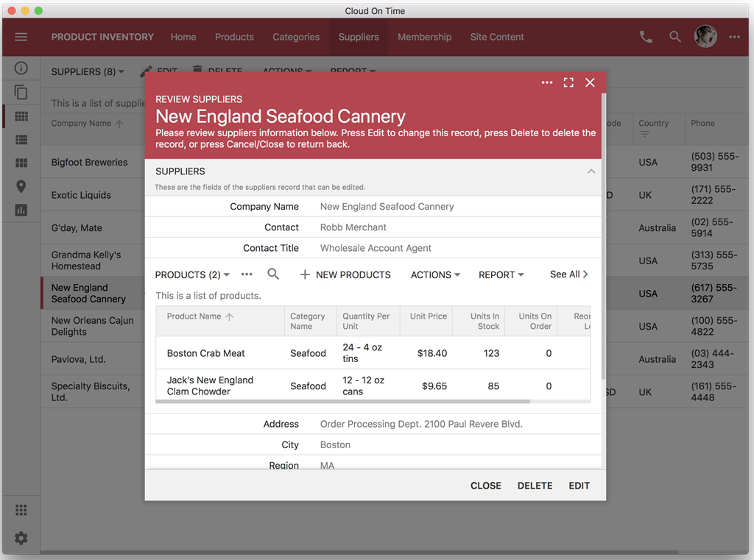Click Boston city field value
This screenshot has height=560, width=754.
tap(335, 444)
